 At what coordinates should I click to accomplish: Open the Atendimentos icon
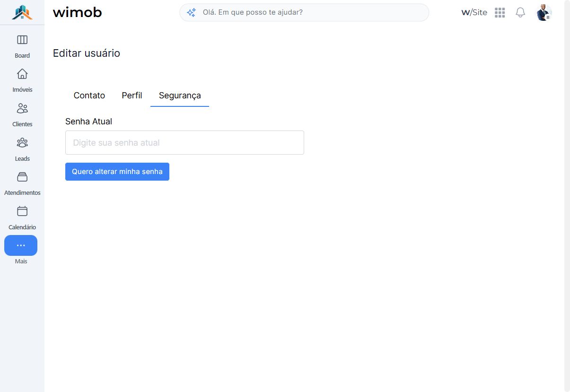coord(22,177)
